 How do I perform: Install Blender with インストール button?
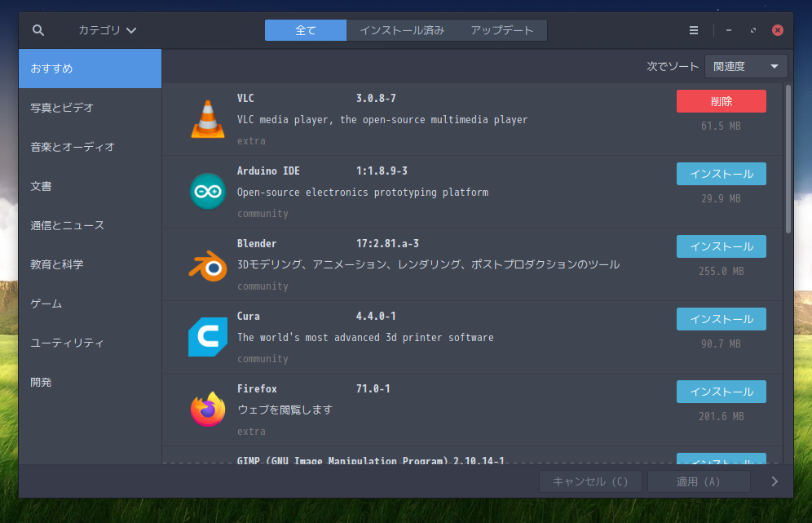tap(721, 246)
